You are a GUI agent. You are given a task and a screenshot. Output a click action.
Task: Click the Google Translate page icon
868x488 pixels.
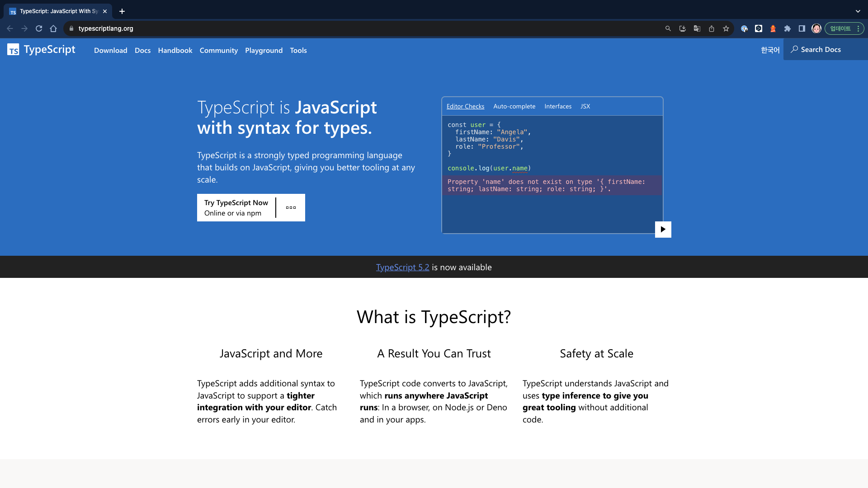click(x=697, y=28)
